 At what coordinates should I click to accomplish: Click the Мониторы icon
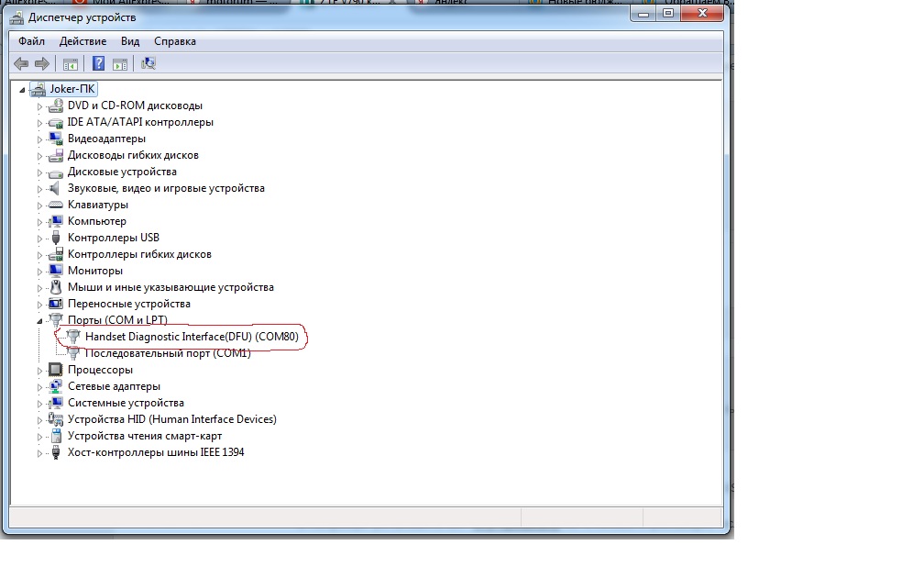[55, 271]
